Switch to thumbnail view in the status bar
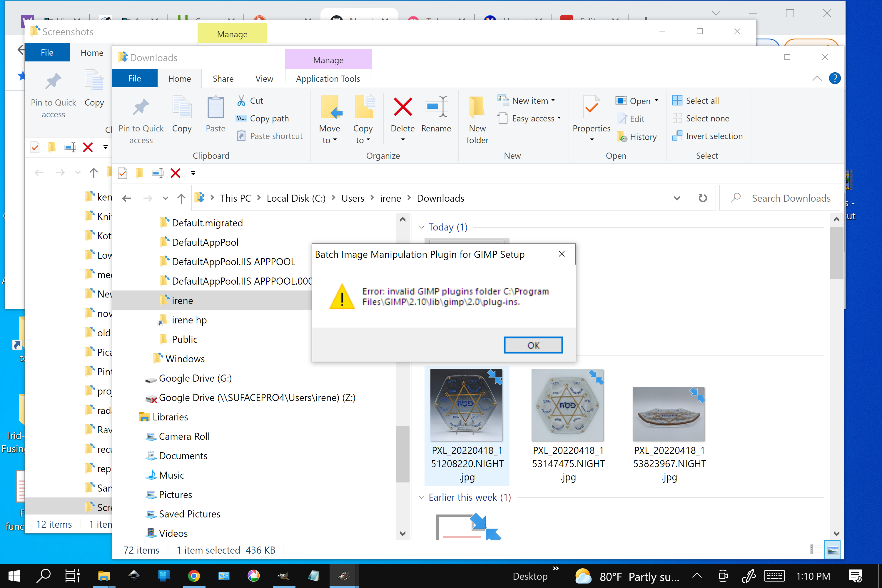This screenshot has height=588, width=882. (833, 549)
